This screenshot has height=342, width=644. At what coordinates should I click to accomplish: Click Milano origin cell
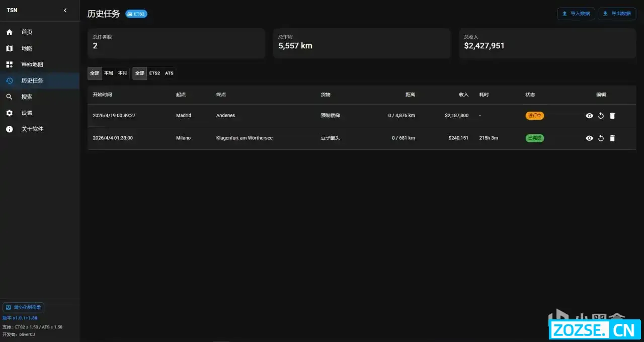(x=183, y=138)
